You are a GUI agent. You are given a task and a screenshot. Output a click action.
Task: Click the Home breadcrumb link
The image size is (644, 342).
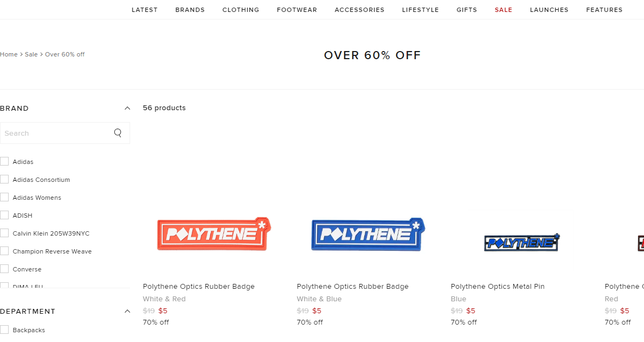point(9,54)
